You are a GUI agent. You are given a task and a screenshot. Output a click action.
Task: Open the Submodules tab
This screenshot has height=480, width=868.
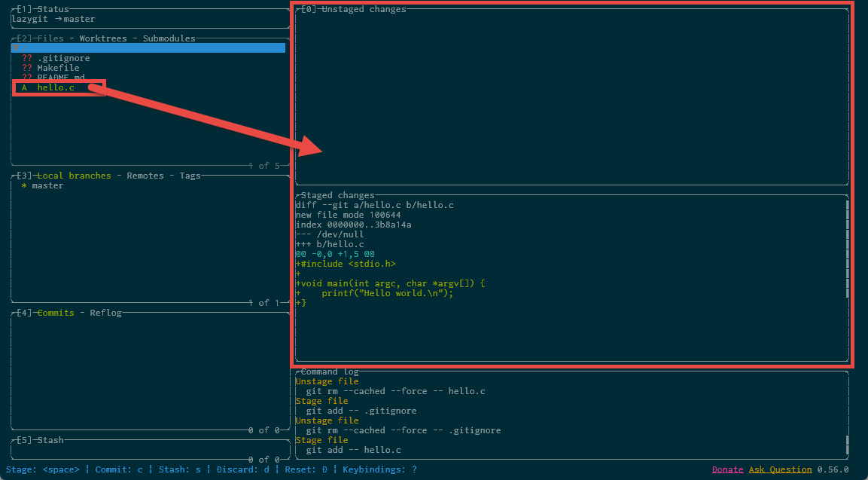pyautogui.click(x=169, y=38)
